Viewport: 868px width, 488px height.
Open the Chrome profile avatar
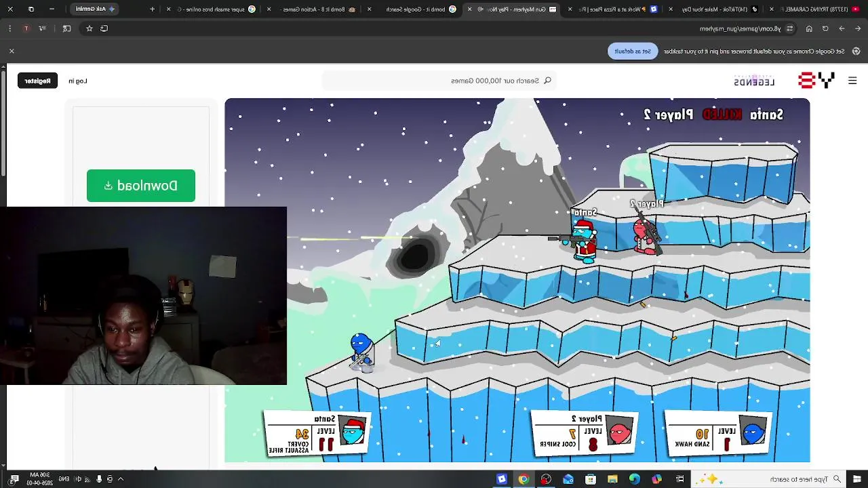[x=26, y=28]
